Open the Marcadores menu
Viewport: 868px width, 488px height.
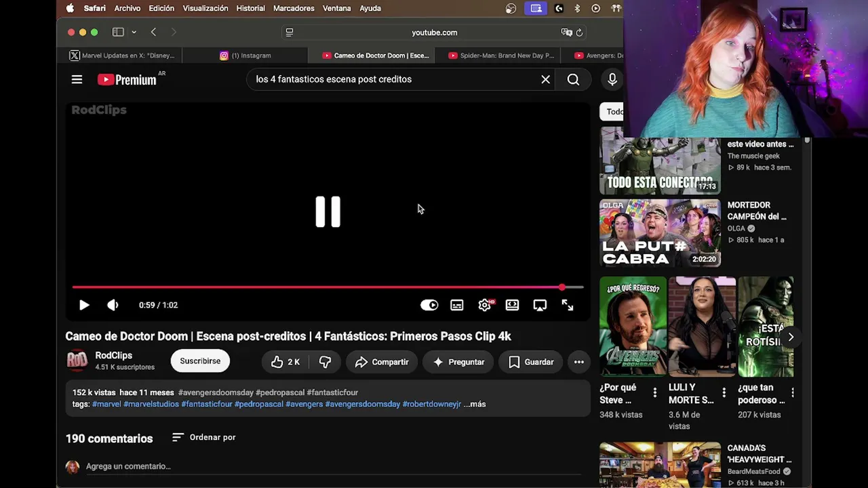click(294, 8)
